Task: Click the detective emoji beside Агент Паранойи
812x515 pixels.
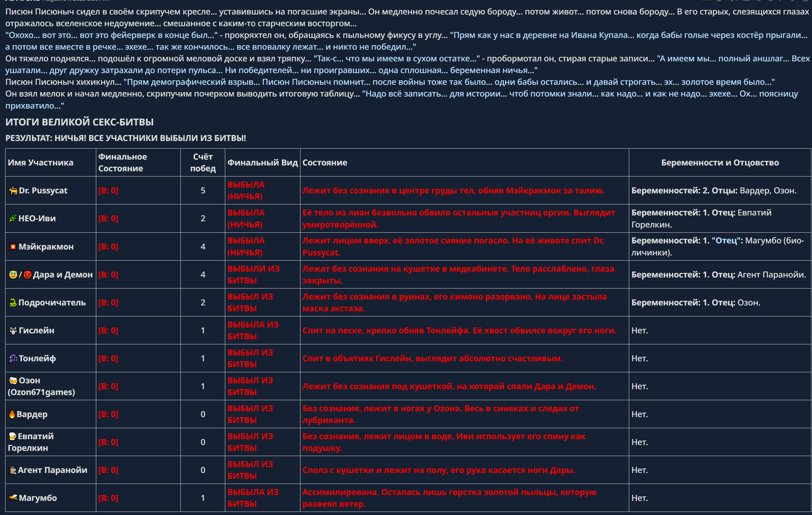Action: point(13,470)
